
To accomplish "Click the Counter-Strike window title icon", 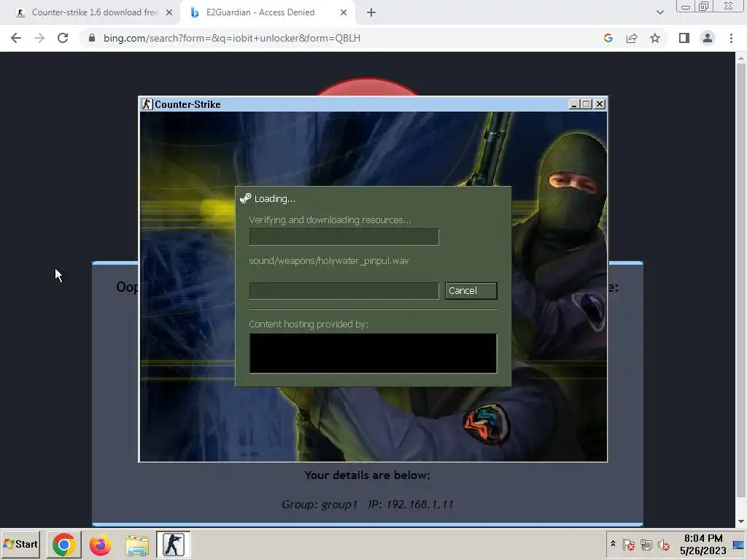I will coord(147,104).
